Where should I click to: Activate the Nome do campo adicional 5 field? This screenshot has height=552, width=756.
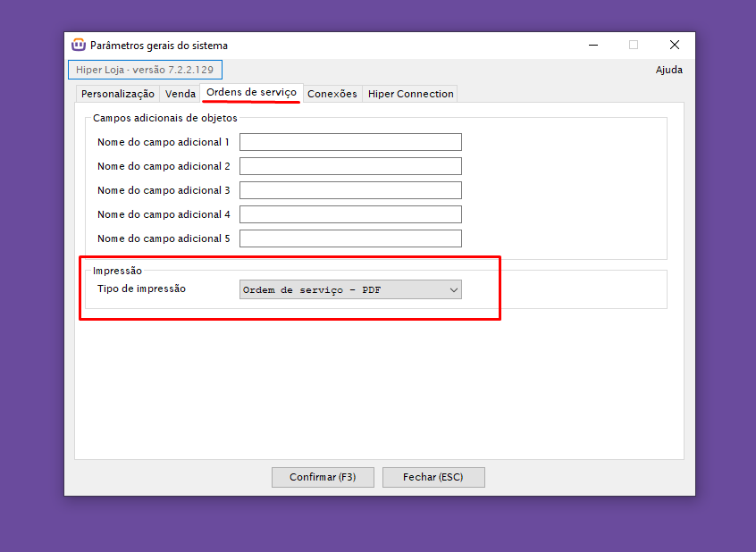350,238
